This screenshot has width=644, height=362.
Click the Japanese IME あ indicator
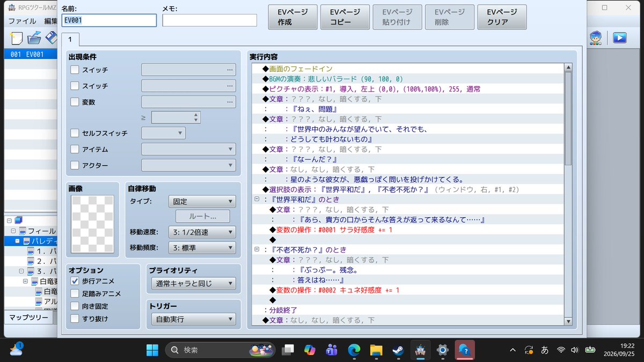[545, 350]
